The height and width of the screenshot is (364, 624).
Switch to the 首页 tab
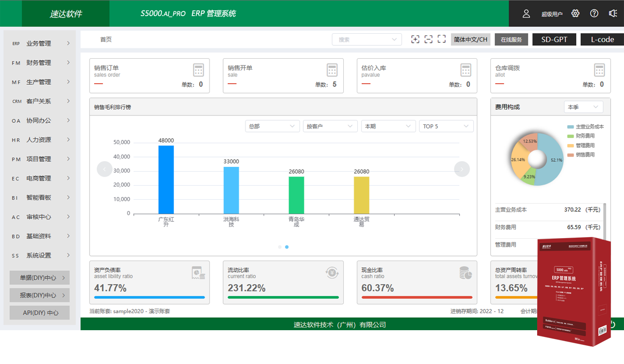[x=106, y=40]
